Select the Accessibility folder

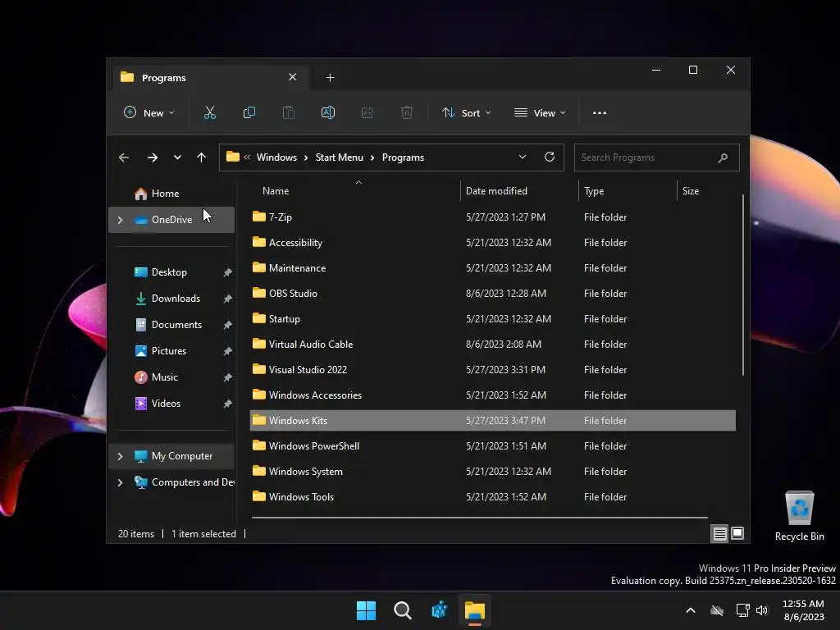[493, 243]
